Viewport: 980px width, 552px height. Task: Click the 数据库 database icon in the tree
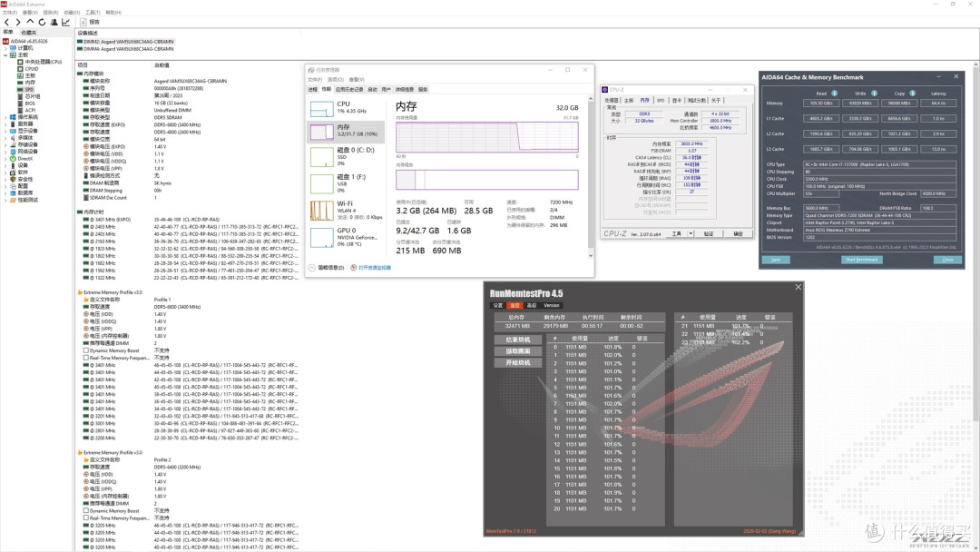click(13, 192)
